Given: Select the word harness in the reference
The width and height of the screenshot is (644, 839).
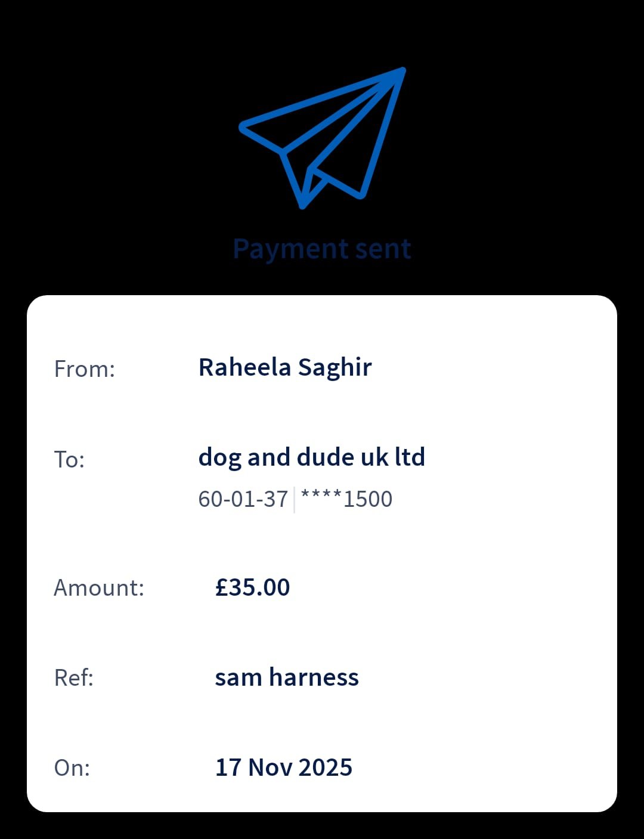Looking at the screenshot, I should [x=314, y=677].
